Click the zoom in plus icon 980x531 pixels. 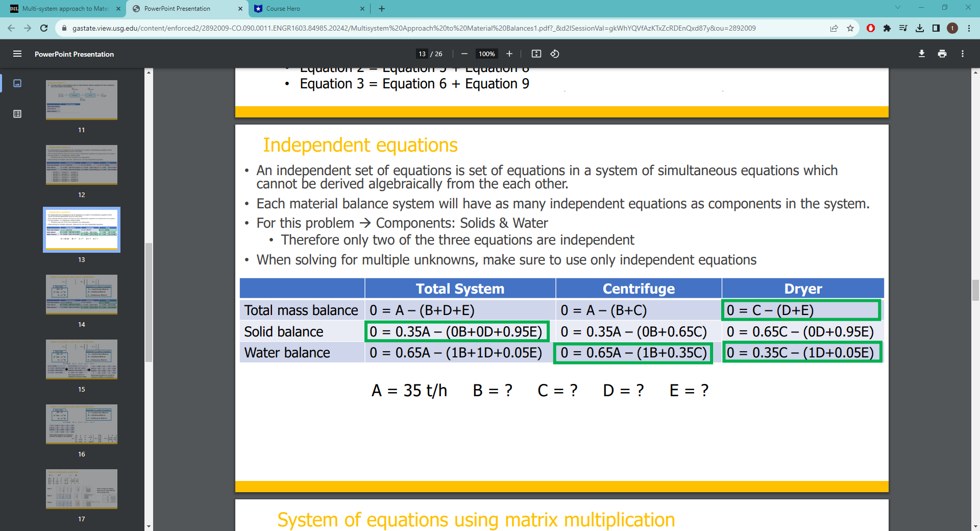509,54
